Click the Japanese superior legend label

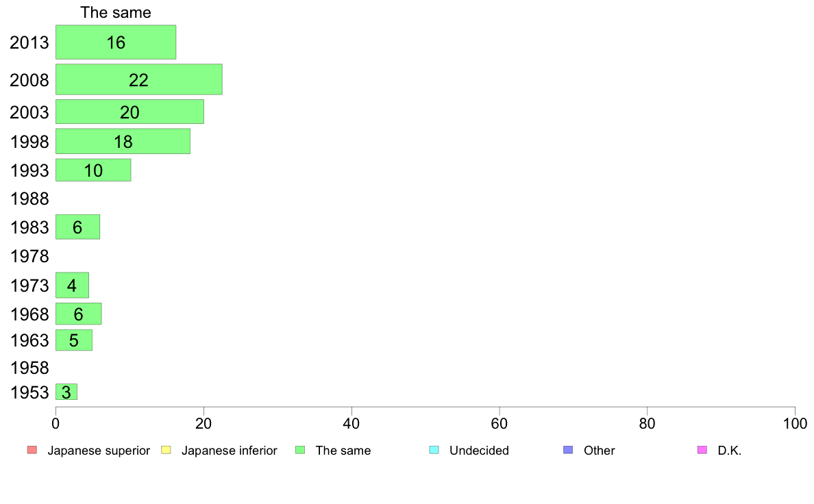click(x=99, y=450)
